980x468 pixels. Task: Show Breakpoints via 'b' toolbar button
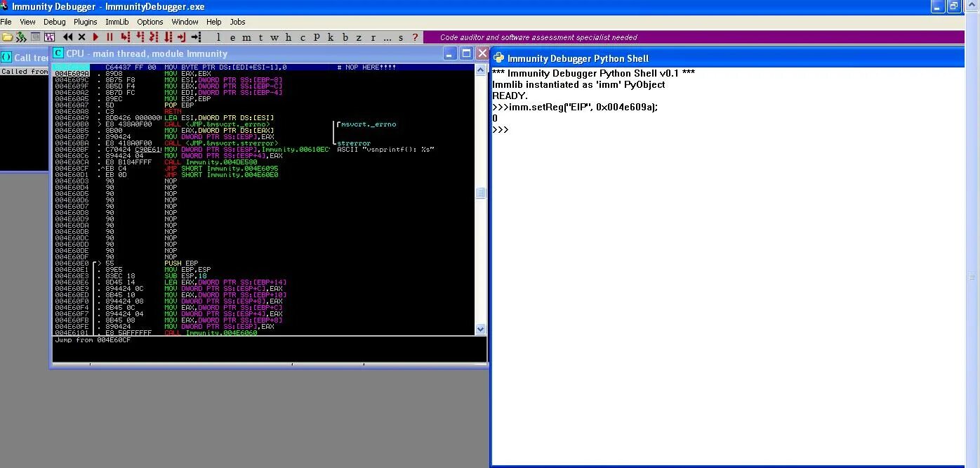[x=345, y=37]
